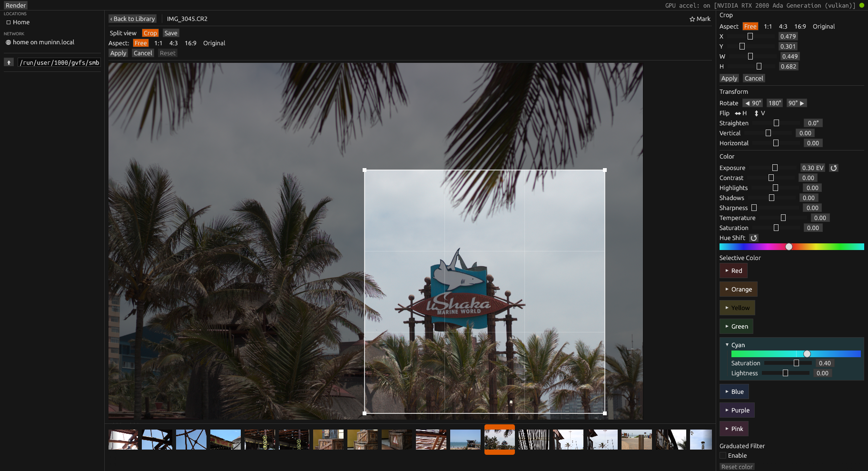868x471 pixels.
Task: Click the green GPU status indicator
Action: (x=862, y=6)
